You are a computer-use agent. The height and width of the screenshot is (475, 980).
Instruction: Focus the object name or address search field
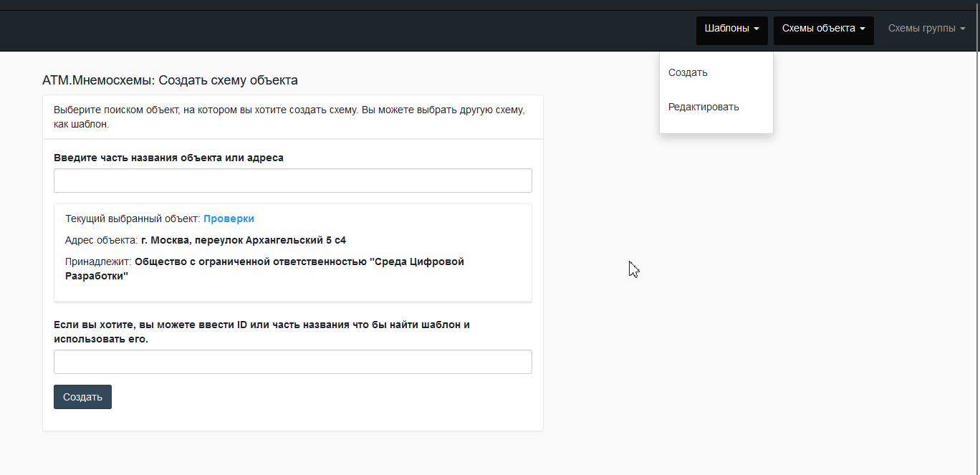(x=292, y=181)
